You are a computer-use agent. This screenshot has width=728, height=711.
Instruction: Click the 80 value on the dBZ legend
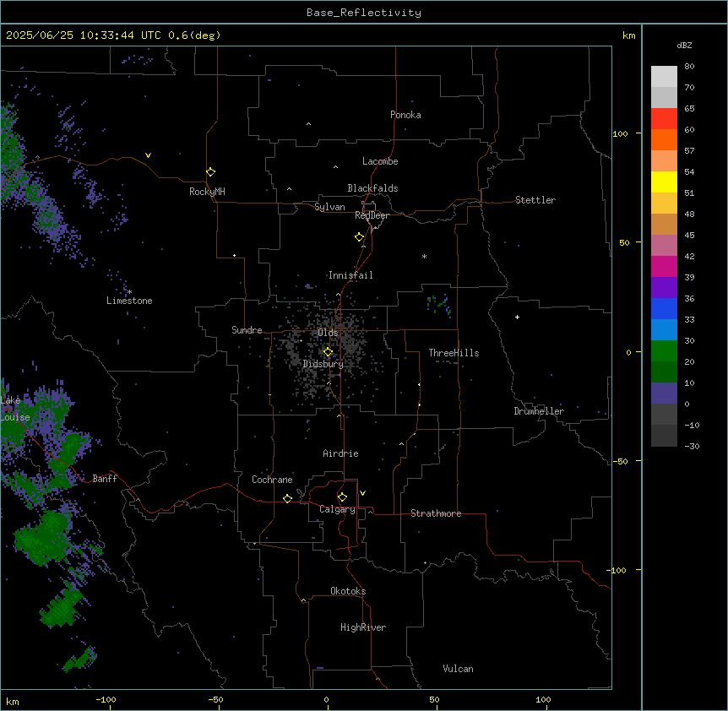coord(689,67)
